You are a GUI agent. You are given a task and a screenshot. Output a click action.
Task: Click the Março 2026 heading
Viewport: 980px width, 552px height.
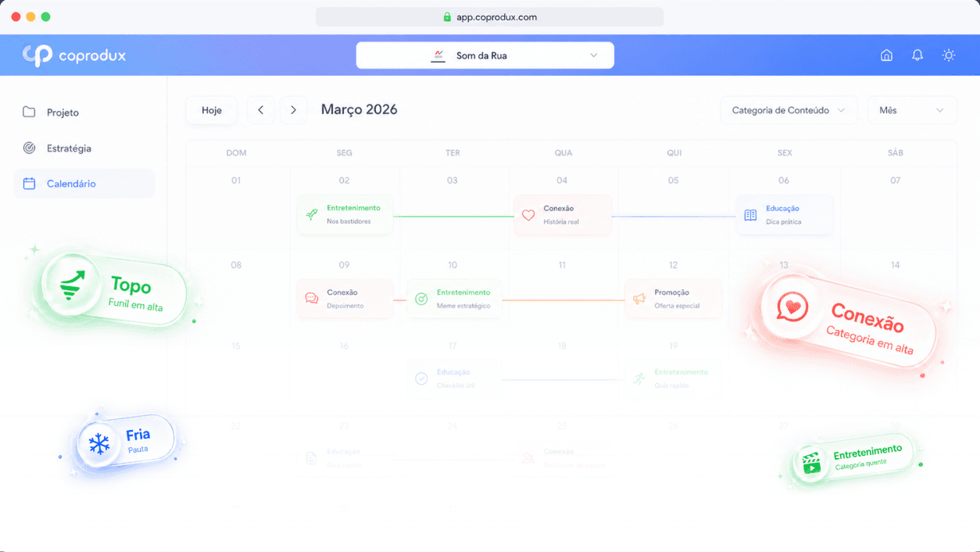pos(359,110)
